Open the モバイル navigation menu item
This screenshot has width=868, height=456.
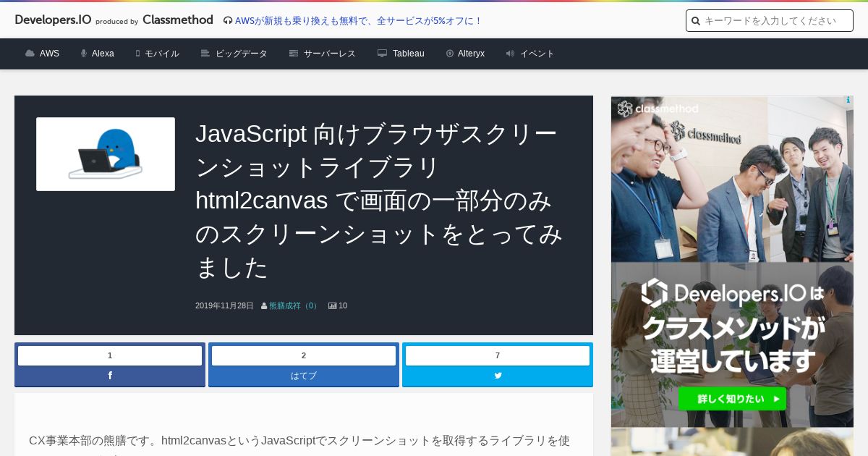(162, 54)
